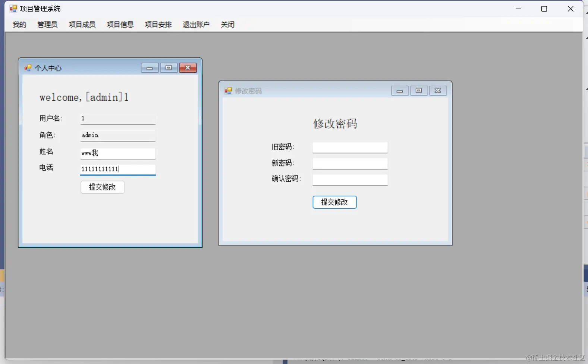Choose 关闭 from the menu bar
Screen dimensions: 588x364
pos(227,25)
